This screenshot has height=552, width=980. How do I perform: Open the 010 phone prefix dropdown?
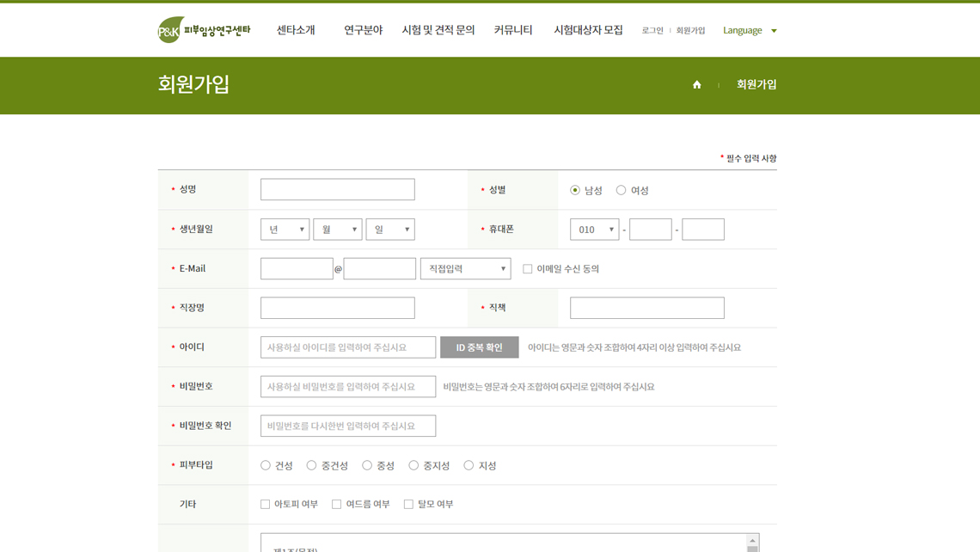594,230
